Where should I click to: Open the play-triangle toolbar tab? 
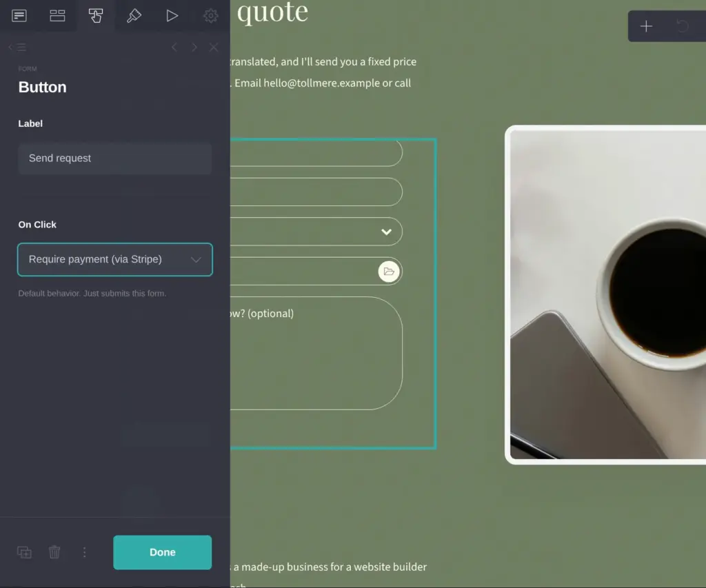pyautogui.click(x=172, y=16)
